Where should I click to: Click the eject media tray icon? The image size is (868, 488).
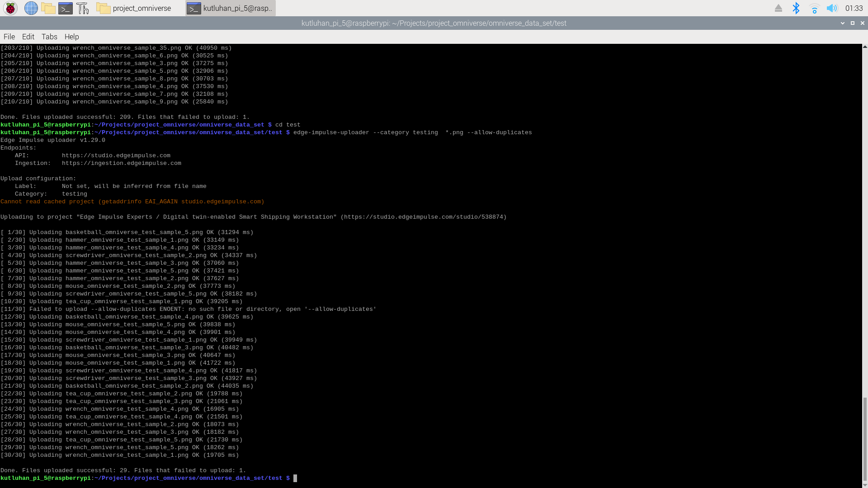(x=778, y=8)
